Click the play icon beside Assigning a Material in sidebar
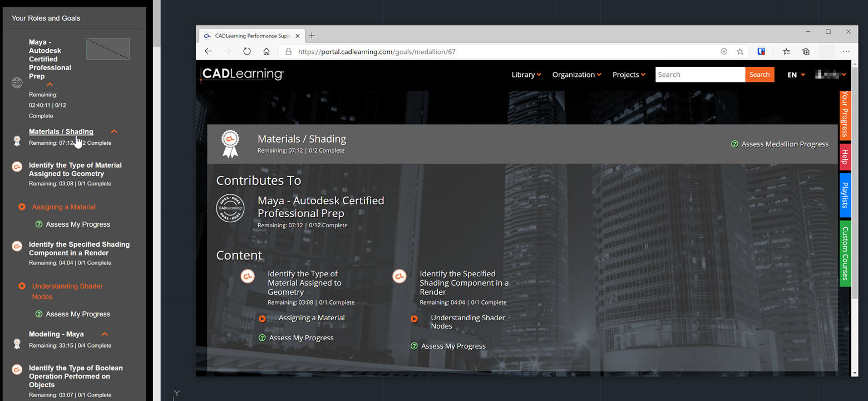 coord(22,207)
